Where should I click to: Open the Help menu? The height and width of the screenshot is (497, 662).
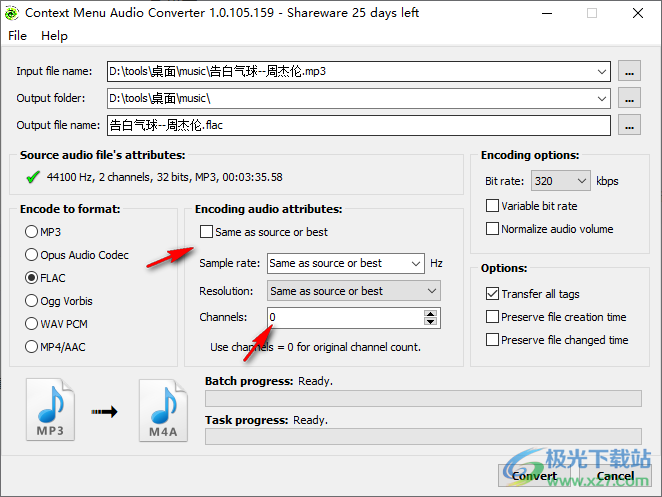[x=54, y=36]
